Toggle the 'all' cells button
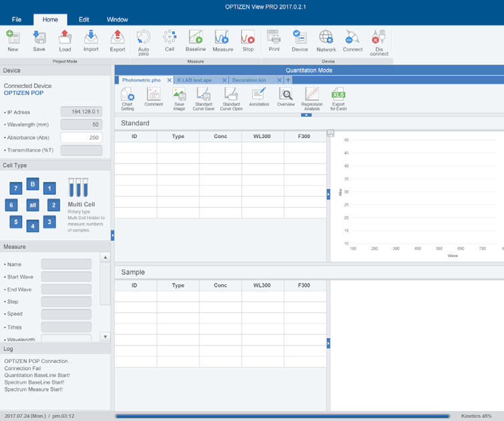The height and width of the screenshot is (421, 504). [32, 205]
